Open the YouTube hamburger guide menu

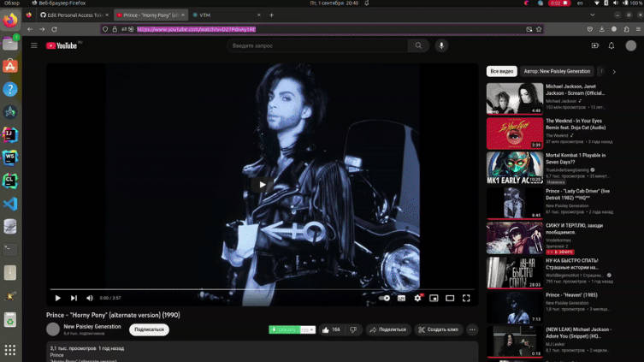34,45
